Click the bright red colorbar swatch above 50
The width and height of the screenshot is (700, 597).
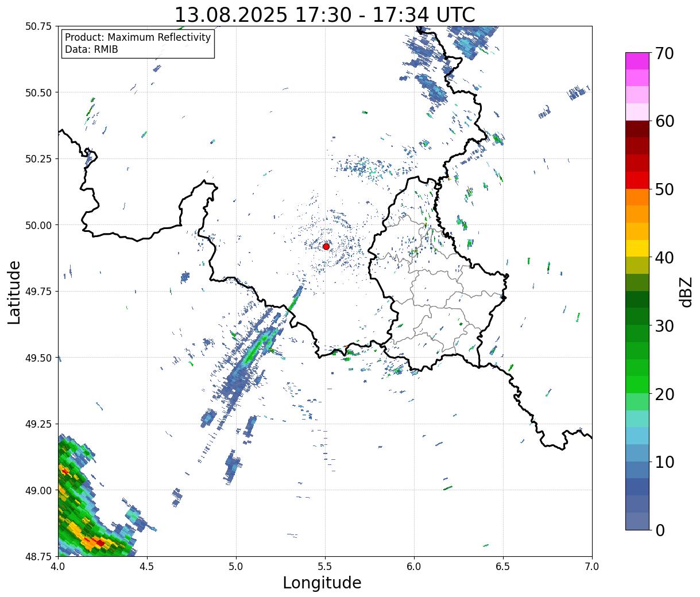(637, 180)
